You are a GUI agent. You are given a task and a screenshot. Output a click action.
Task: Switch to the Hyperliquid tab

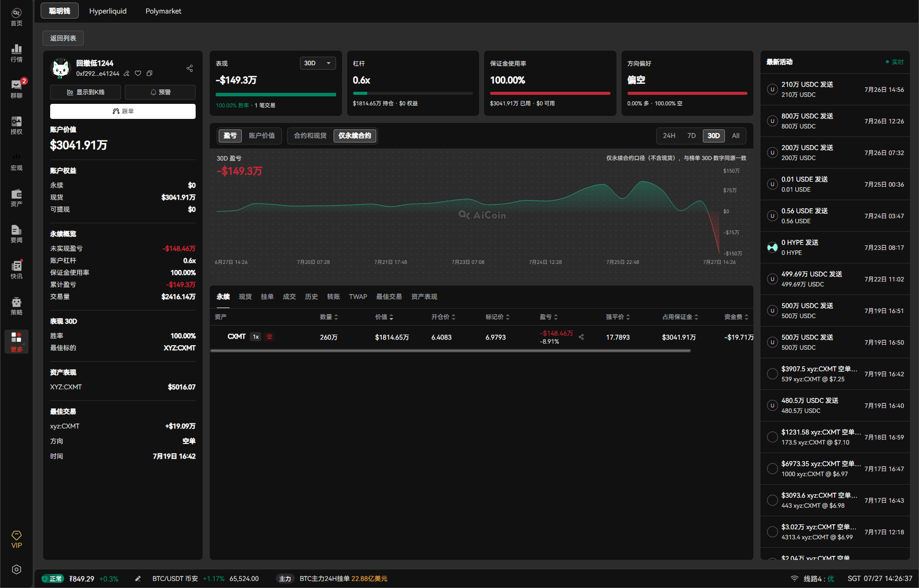tap(108, 11)
